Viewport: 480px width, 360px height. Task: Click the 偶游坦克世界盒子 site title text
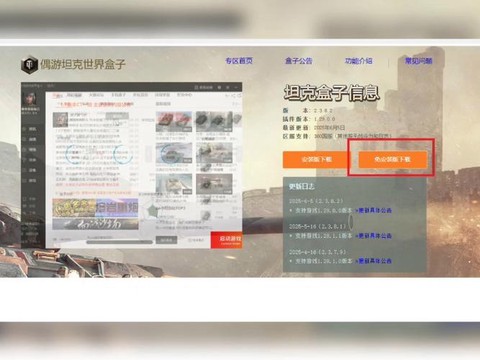pos(83,64)
